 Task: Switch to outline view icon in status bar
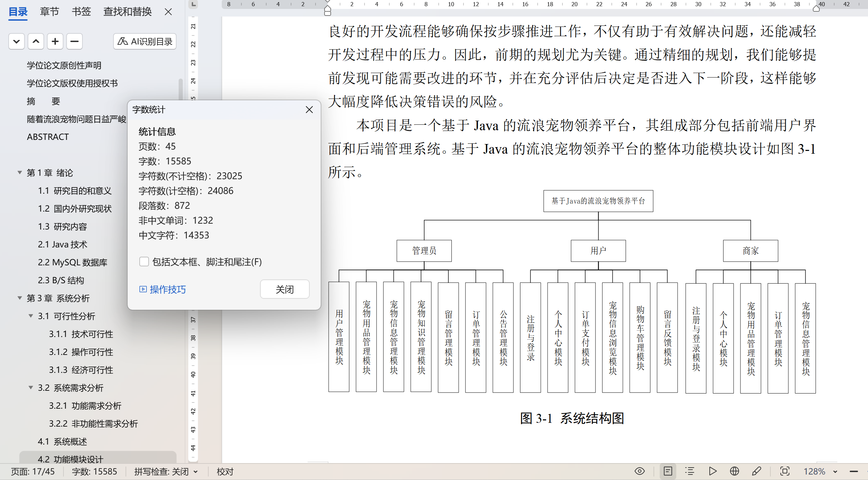pos(690,471)
